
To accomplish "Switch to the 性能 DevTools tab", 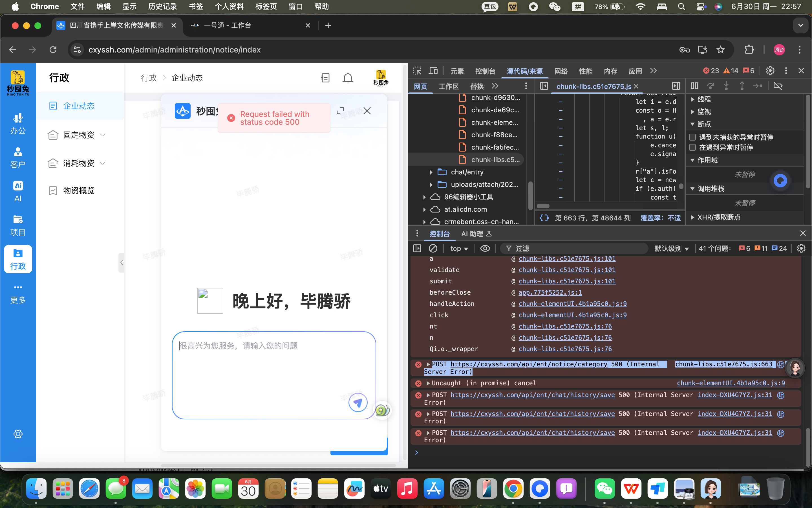I will tap(586, 71).
